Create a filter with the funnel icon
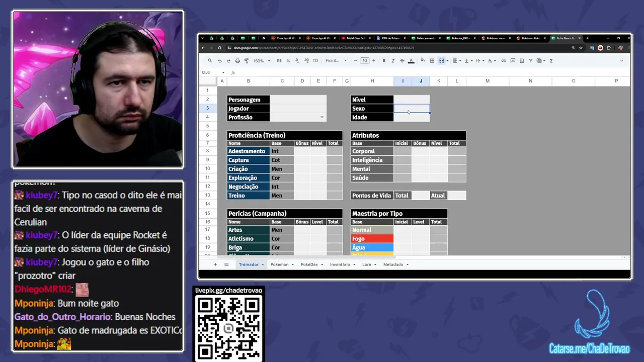The image size is (644, 362). (530, 61)
